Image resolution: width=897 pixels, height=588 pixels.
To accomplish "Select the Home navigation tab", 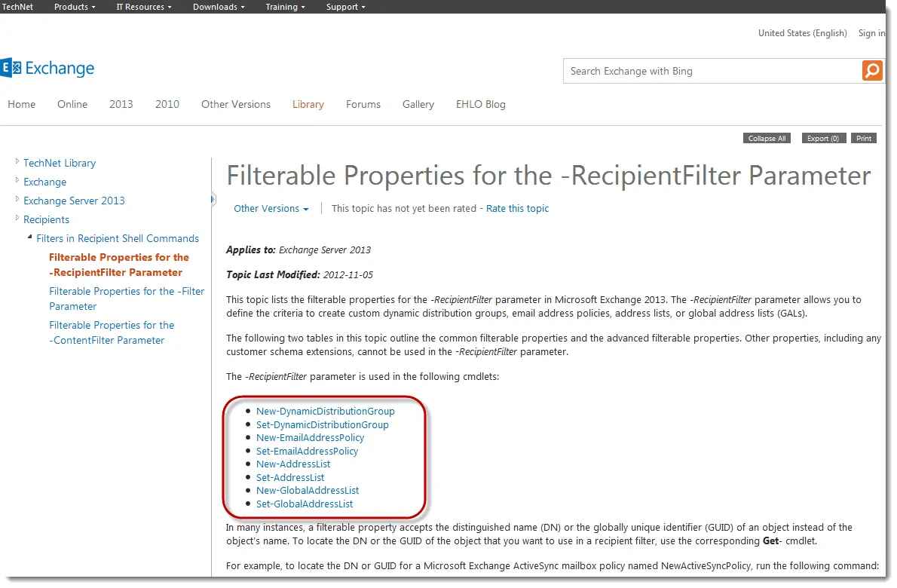I will [x=22, y=104].
